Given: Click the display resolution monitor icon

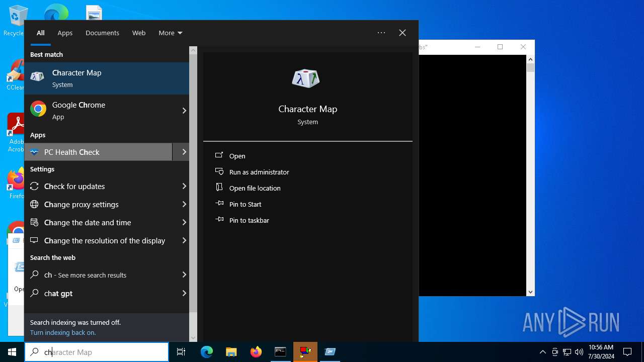Looking at the screenshot, I should [x=34, y=240].
